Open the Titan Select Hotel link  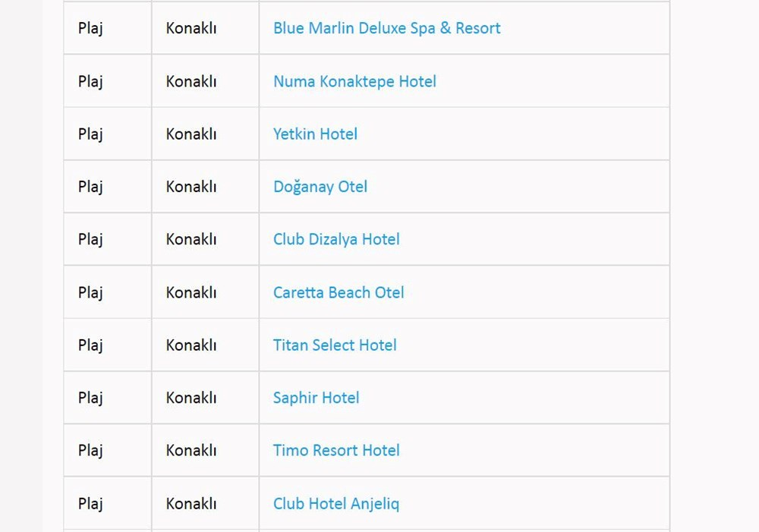335,345
